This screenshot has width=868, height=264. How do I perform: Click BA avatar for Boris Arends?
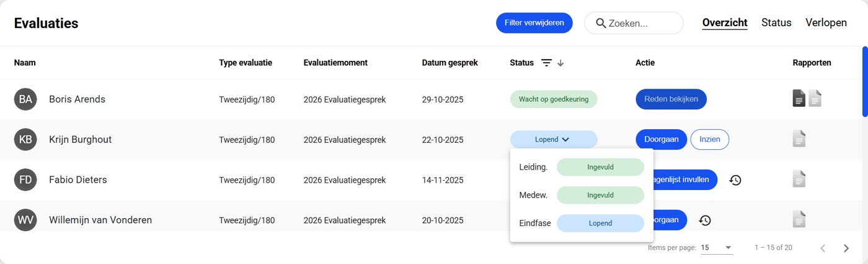[25, 99]
